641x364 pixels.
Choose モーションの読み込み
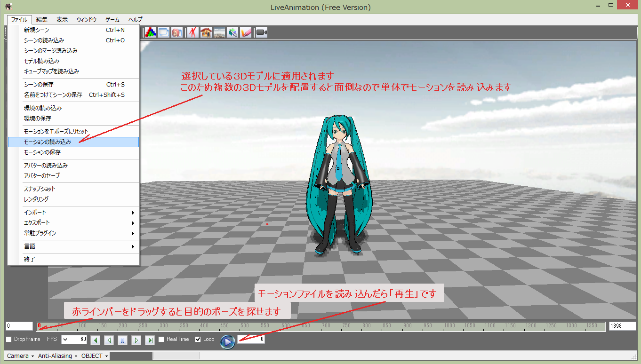pyautogui.click(x=74, y=142)
